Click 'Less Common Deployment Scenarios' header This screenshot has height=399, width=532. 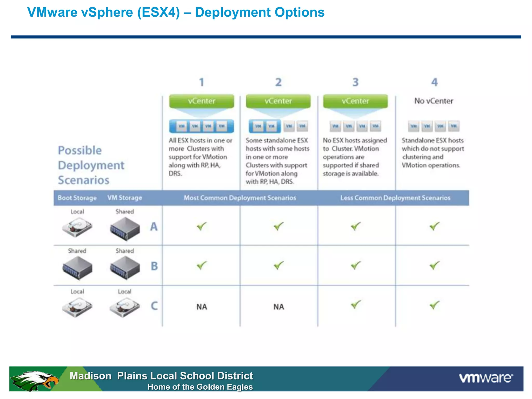point(395,198)
